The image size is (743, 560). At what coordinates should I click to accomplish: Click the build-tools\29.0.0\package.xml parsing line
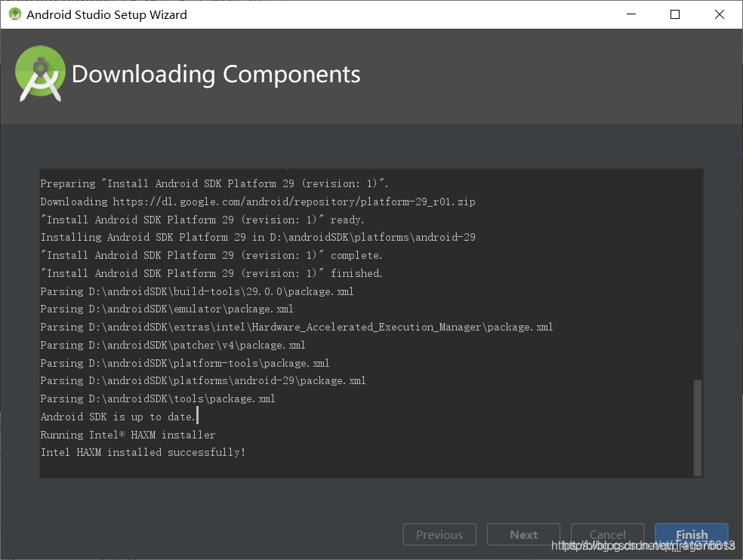coord(197,291)
